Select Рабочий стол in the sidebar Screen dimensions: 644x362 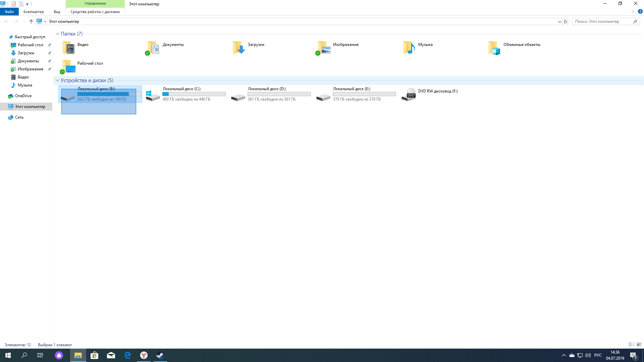(30, 45)
